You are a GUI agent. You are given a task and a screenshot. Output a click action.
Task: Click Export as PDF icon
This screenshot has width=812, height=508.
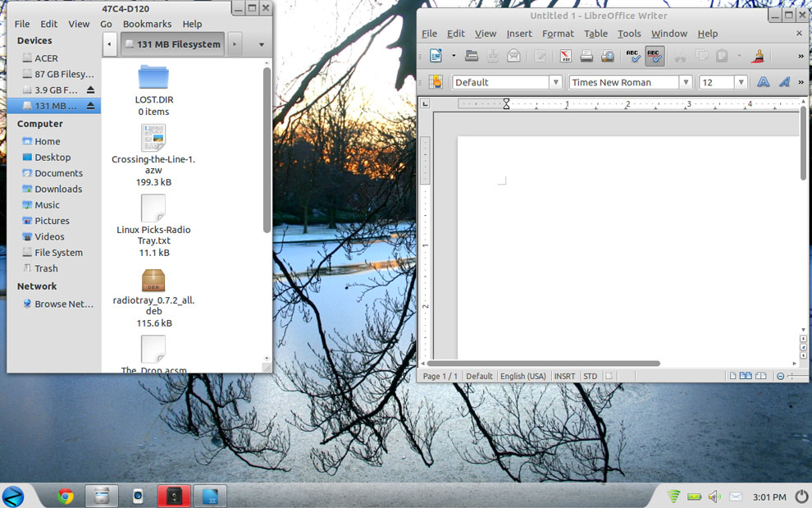point(565,56)
